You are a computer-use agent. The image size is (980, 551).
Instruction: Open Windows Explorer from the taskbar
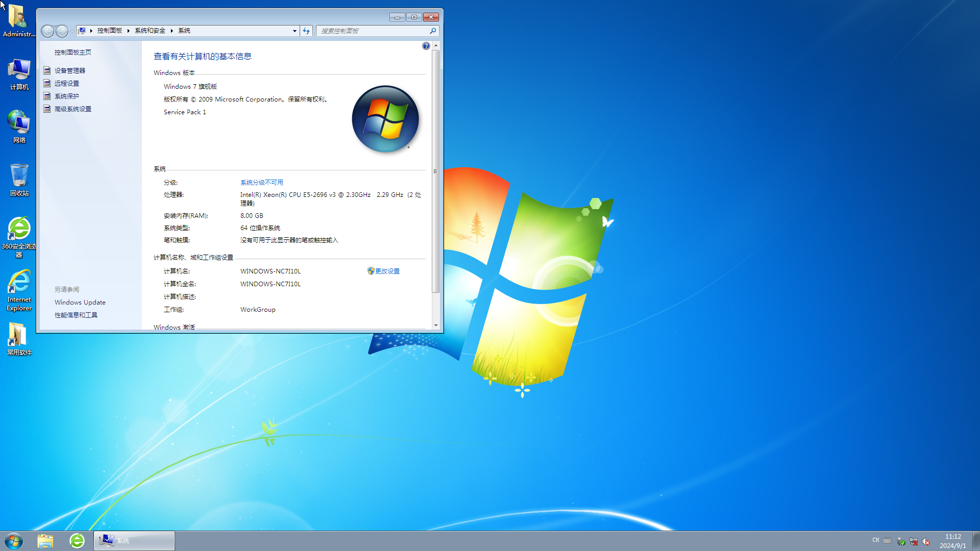[x=45, y=541]
